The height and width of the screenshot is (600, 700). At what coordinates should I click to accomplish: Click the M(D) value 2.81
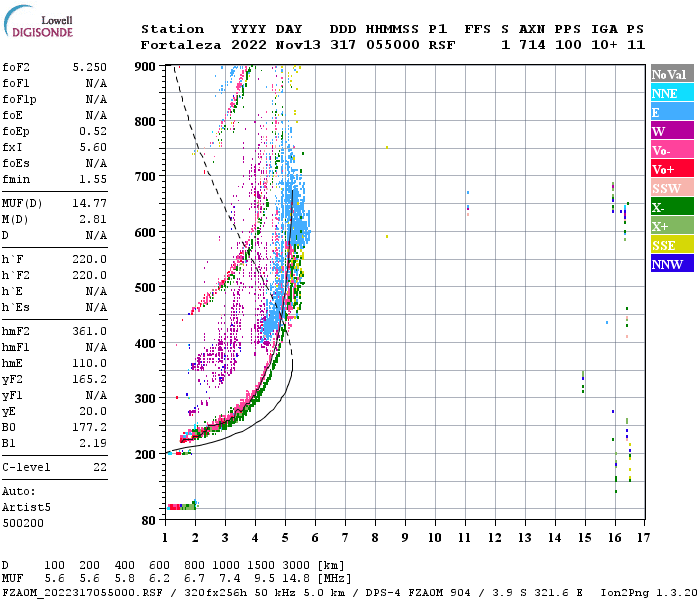click(93, 219)
